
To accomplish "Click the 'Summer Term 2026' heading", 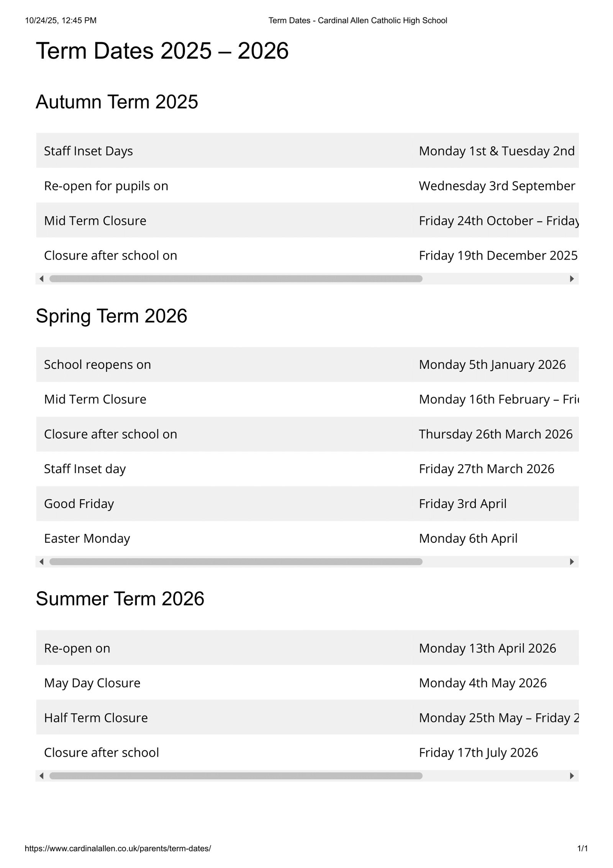I will coord(120,598).
